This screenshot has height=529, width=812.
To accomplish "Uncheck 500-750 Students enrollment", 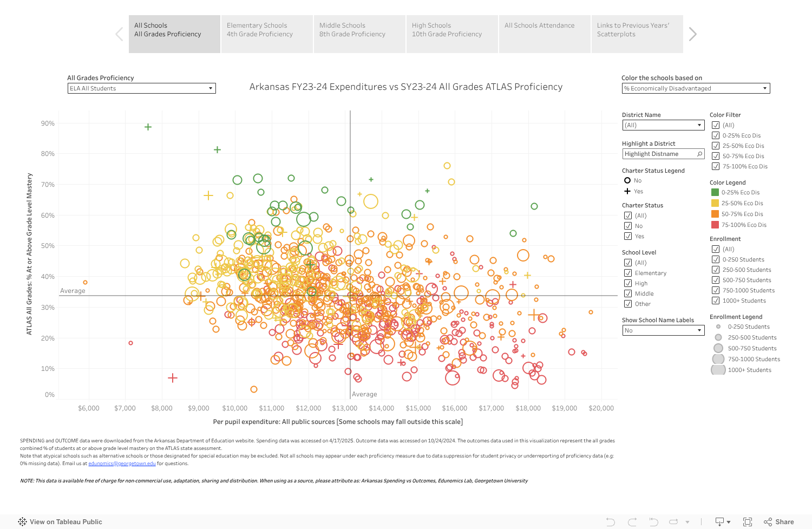I will pyautogui.click(x=716, y=280).
